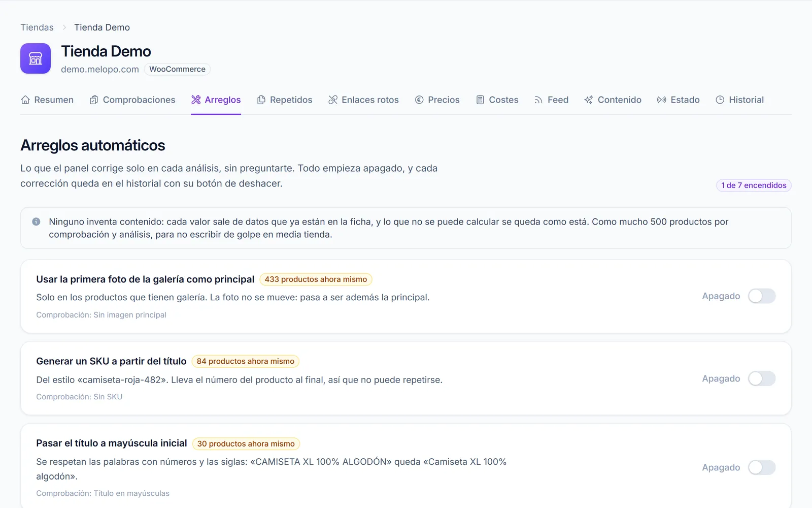Open the Resumen tab
The image size is (812, 508).
pos(47,100)
